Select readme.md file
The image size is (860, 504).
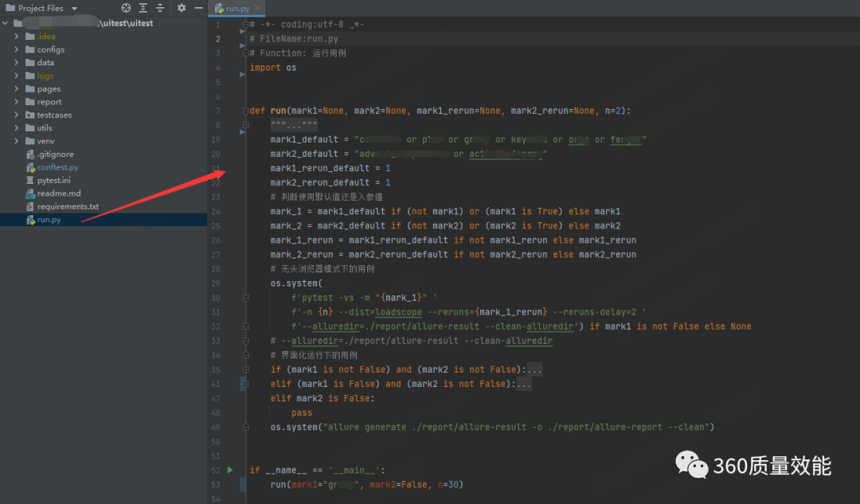pyautogui.click(x=59, y=193)
